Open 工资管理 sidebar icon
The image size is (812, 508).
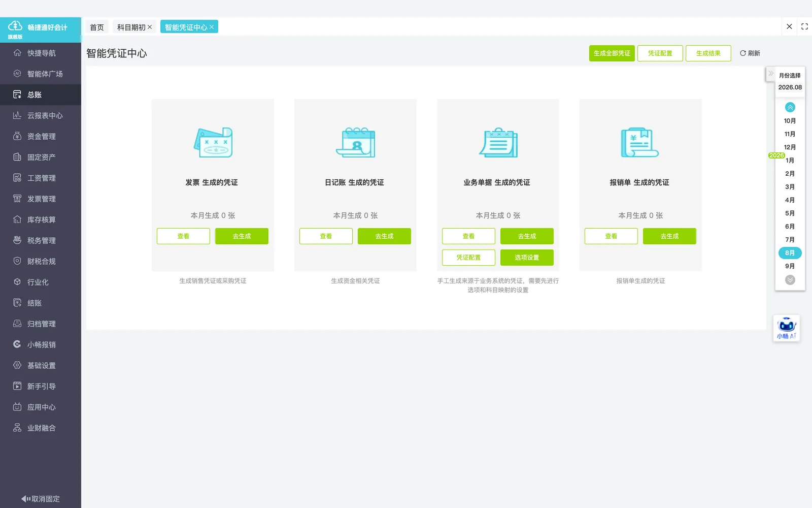pos(17,178)
